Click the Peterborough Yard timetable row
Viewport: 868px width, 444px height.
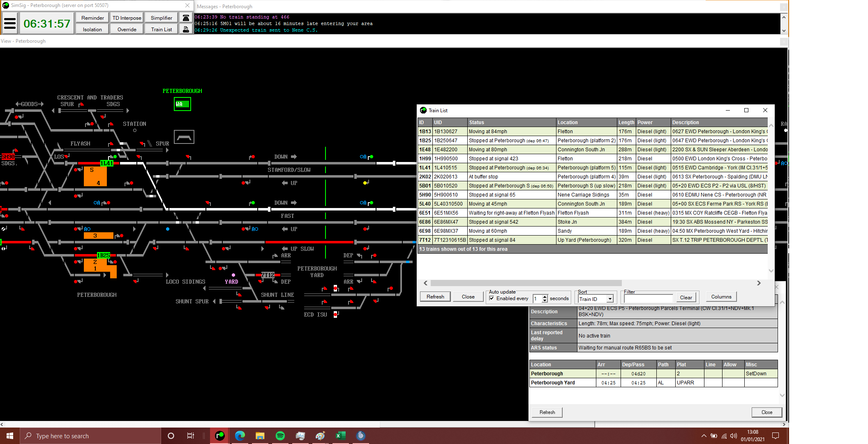pyautogui.click(x=653, y=383)
